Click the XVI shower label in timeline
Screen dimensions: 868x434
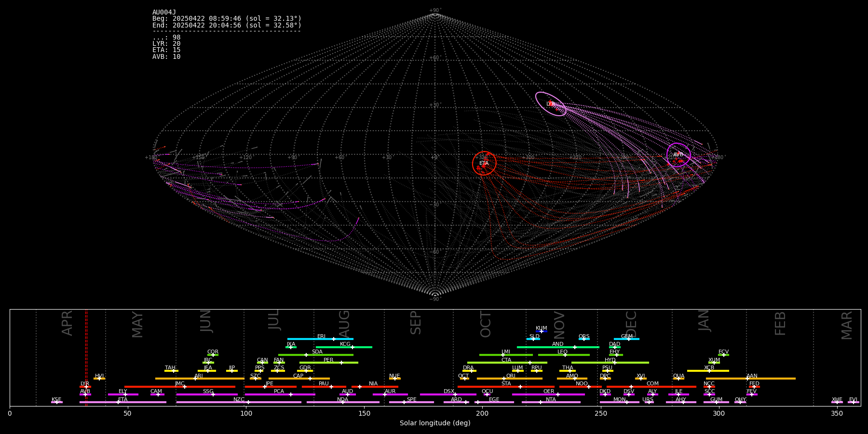click(641, 376)
